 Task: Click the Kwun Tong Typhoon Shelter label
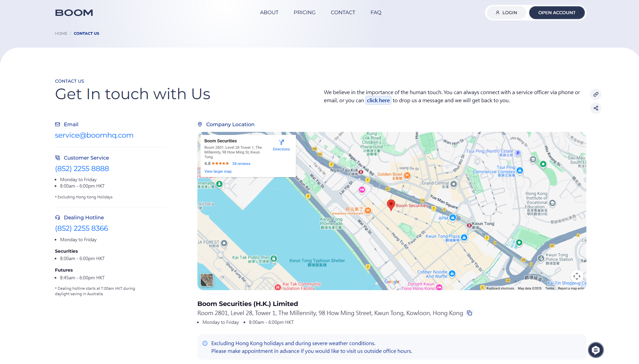(317, 262)
